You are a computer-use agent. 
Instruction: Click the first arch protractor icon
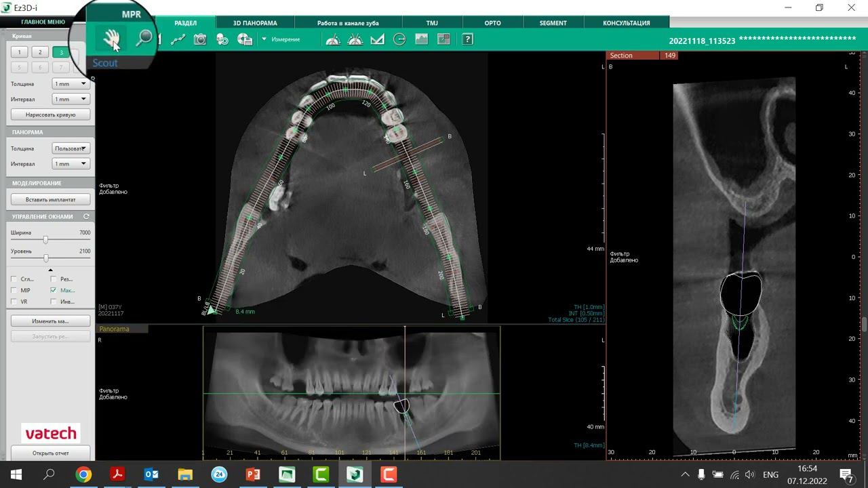[x=333, y=39]
